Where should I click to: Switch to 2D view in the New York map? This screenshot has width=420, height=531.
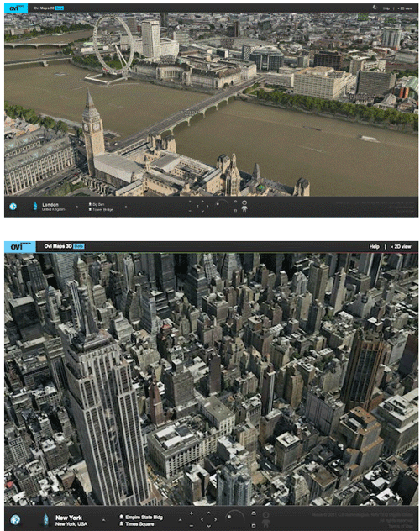(401, 246)
